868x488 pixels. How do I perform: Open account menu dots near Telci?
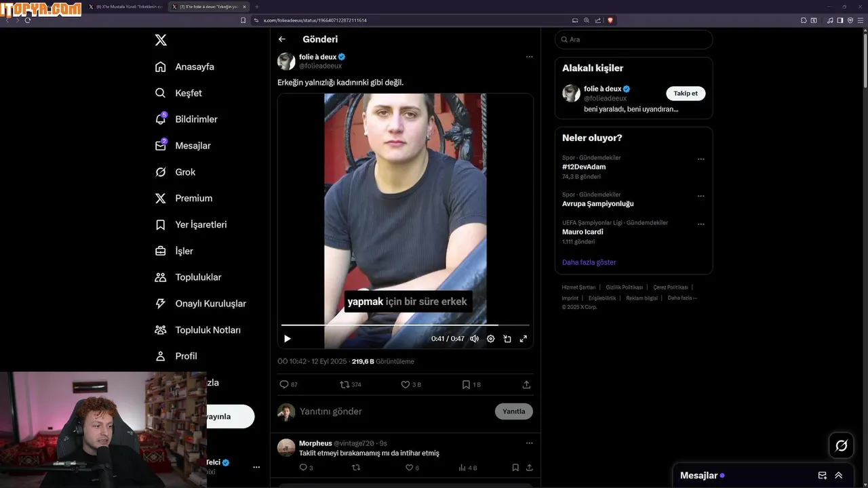click(x=256, y=467)
